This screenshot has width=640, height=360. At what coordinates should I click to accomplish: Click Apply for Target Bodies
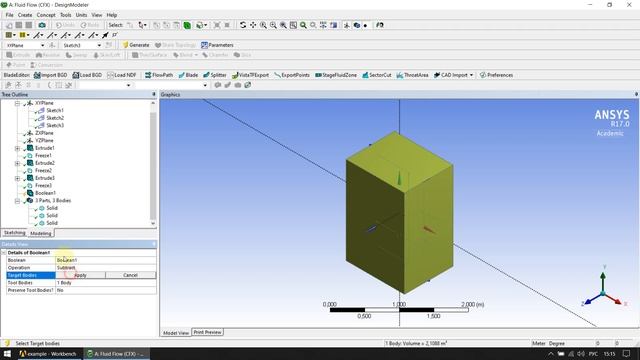coord(81,275)
